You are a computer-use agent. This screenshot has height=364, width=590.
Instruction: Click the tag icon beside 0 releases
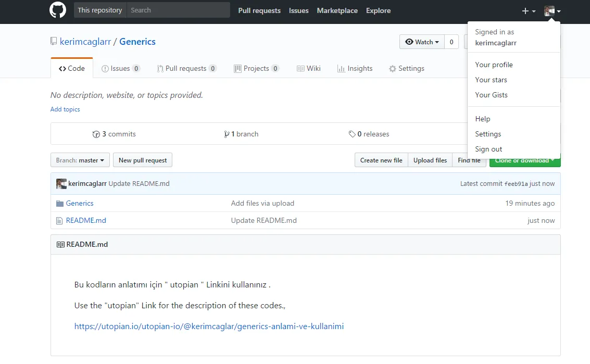[352, 134]
